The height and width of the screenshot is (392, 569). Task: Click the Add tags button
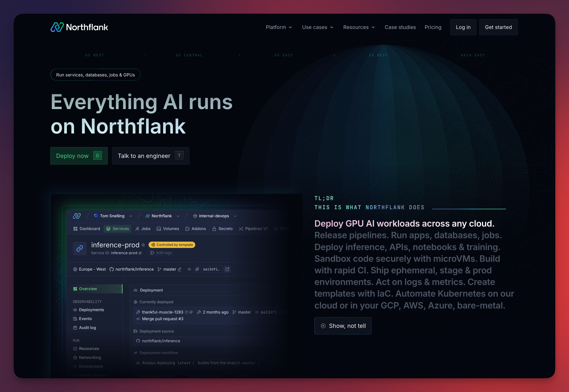[161, 253]
